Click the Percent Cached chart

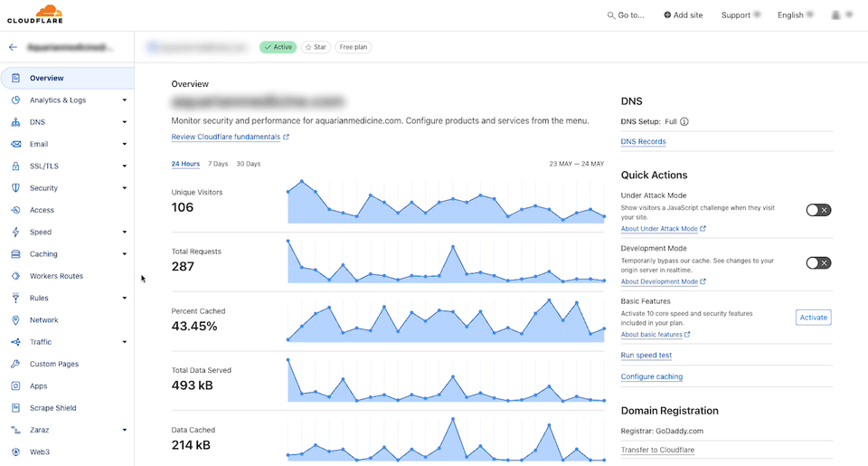446,321
